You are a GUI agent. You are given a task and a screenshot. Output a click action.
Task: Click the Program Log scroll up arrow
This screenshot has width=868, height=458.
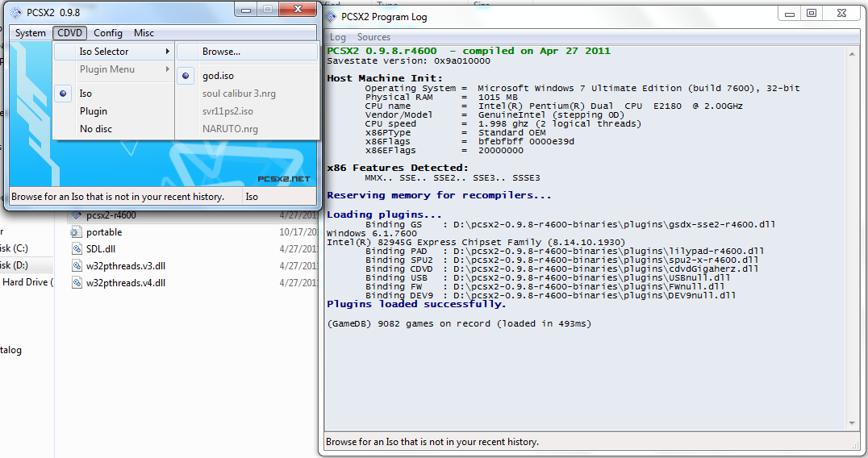click(x=852, y=54)
